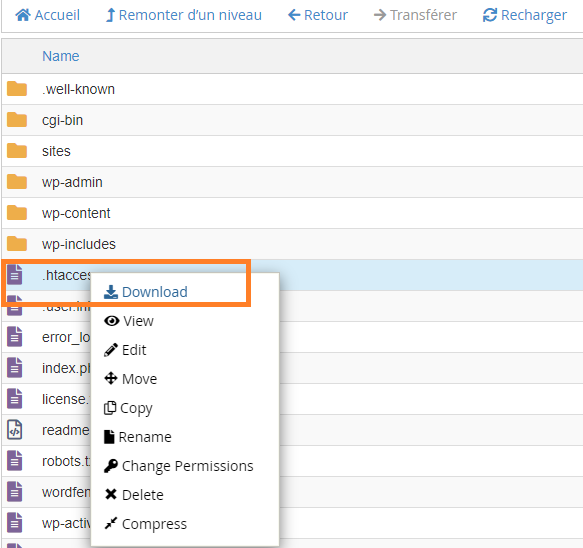Viewport: 583px width, 548px height.
Task: Click the X icon next to Delete
Action: (x=111, y=494)
